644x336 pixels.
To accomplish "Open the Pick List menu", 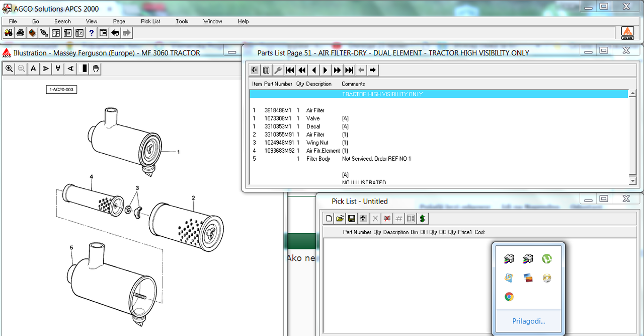I will (150, 21).
